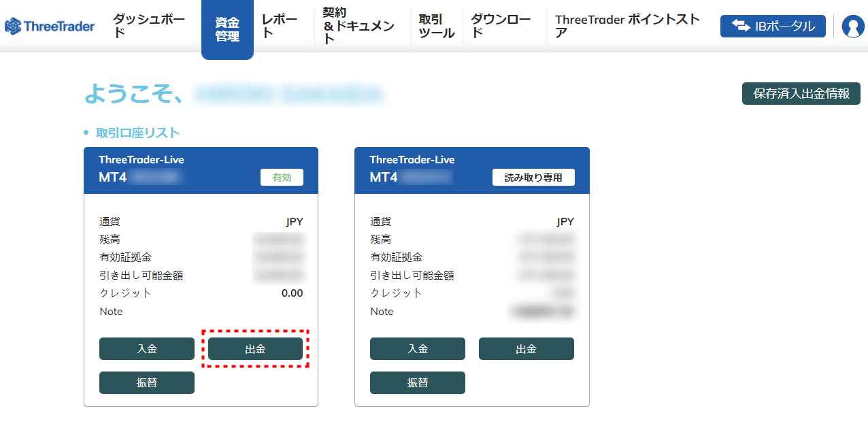Click the 読み取り専用 status badge
This screenshot has height=445, width=868.
[533, 177]
